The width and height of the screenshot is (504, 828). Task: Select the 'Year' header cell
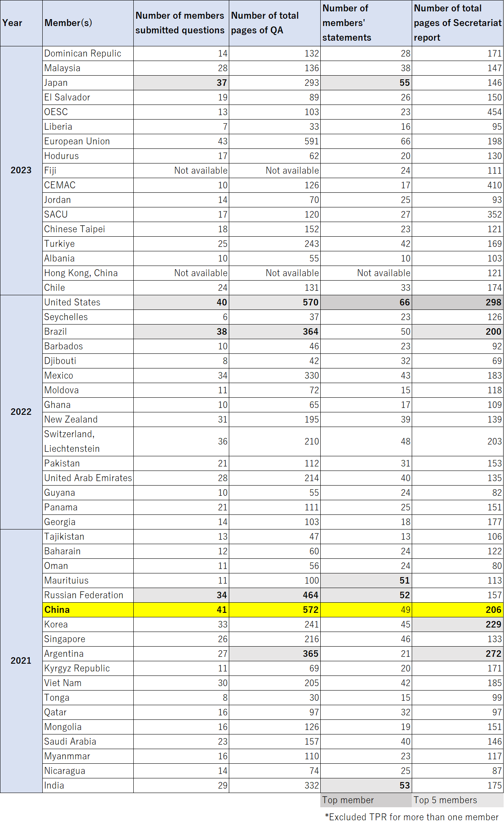click(21, 23)
